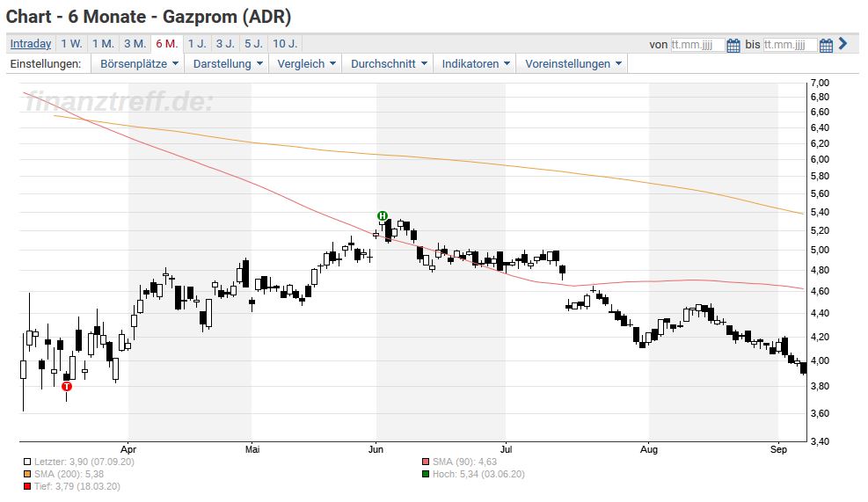
Task: Click the 'Aug' x-axis label
Action: coord(649,449)
